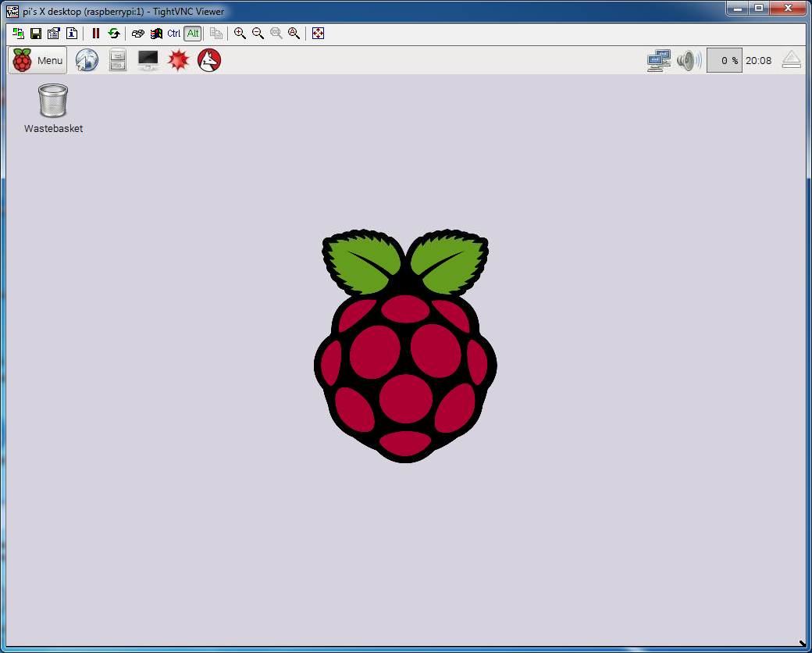Image resolution: width=812 pixels, height=653 pixels.
Task: Open the Raspberry Pi Menu
Action: point(37,61)
